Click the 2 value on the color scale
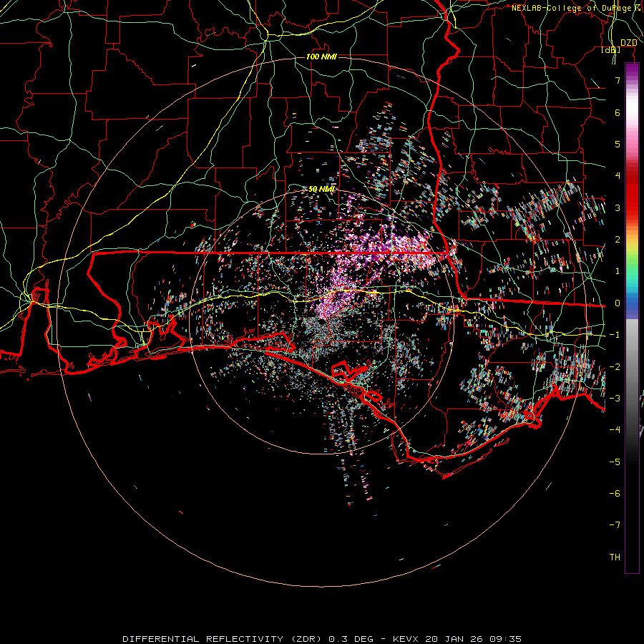644x644 pixels. coord(618,240)
